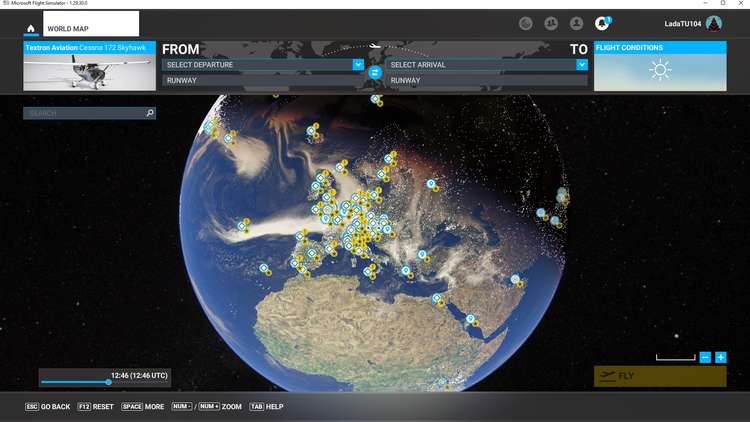Open LadaTU104 account avatar
Viewport: 750px width, 422px height.
pos(714,23)
